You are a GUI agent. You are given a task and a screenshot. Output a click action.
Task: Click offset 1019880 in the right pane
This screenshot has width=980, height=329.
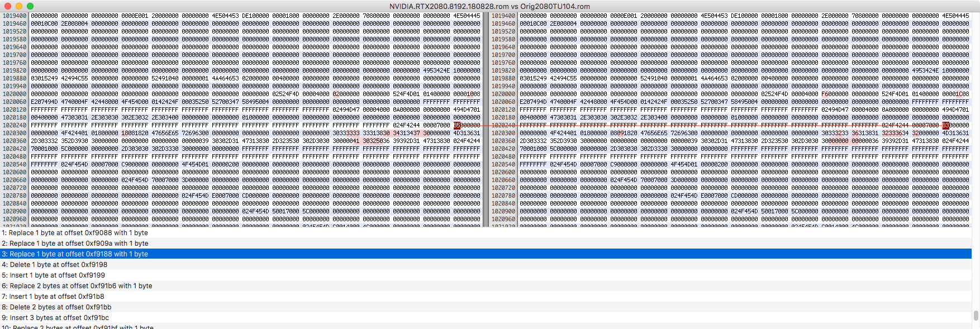(x=503, y=78)
